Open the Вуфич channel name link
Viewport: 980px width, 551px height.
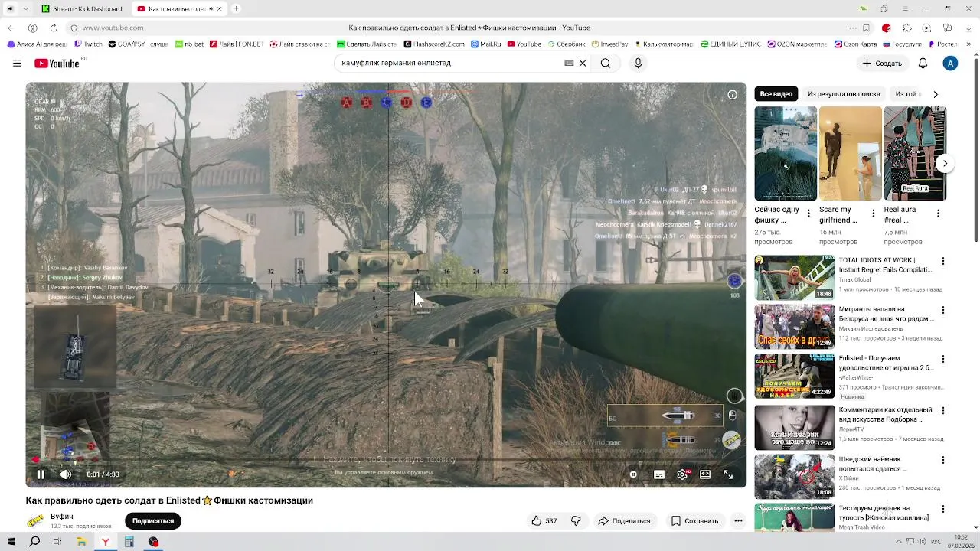pyautogui.click(x=62, y=517)
